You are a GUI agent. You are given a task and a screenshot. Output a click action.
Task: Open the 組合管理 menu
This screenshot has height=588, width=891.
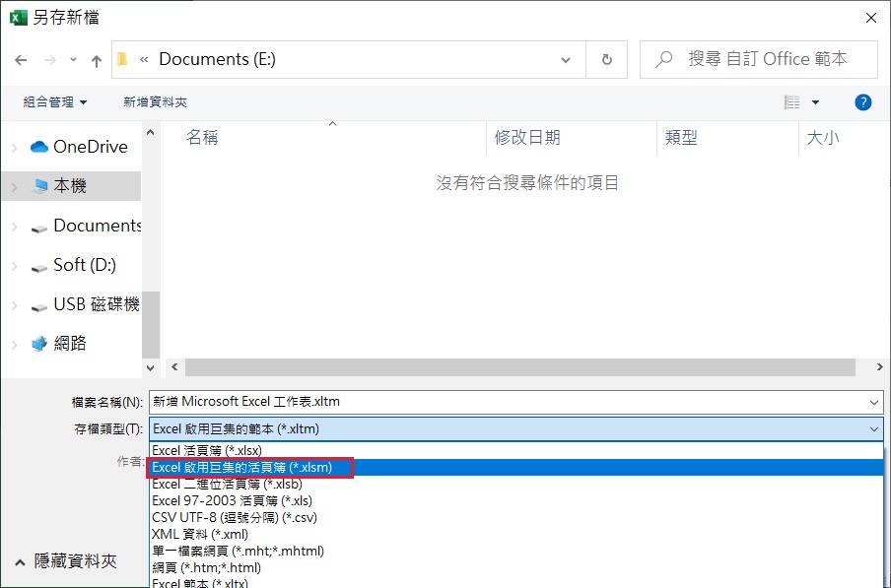point(54,102)
